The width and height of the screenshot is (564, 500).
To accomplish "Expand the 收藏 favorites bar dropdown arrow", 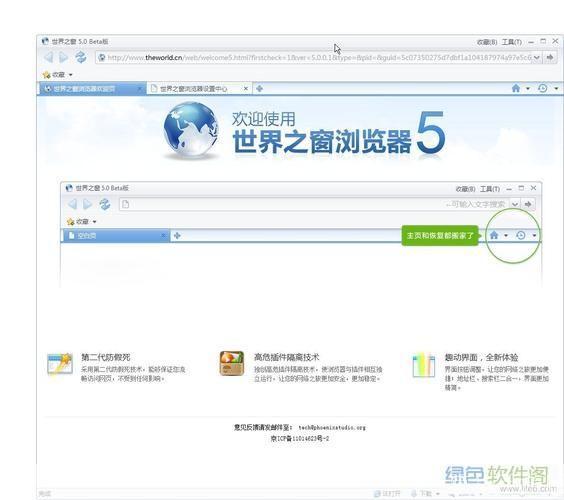I will (70, 75).
